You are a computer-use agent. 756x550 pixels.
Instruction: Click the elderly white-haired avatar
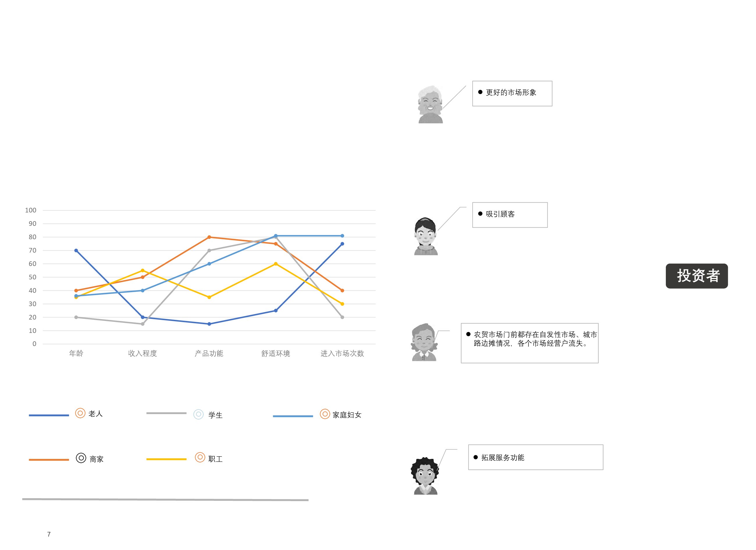[x=430, y=104]
